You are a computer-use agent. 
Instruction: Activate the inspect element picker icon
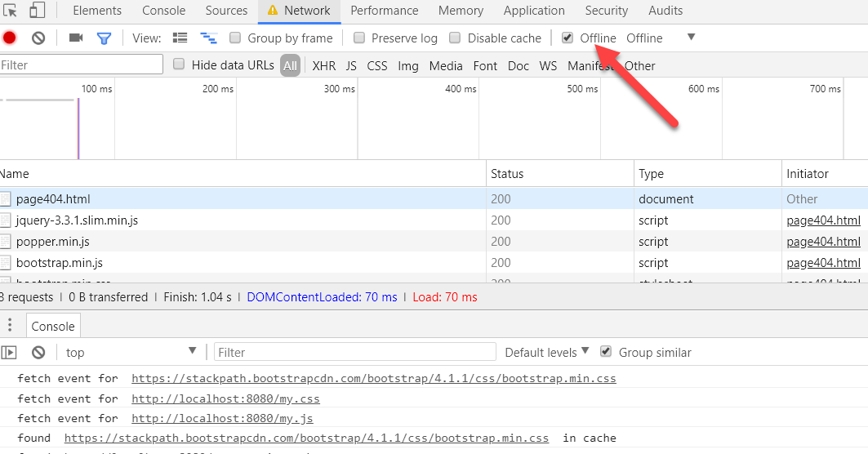(x=10, y=11)
